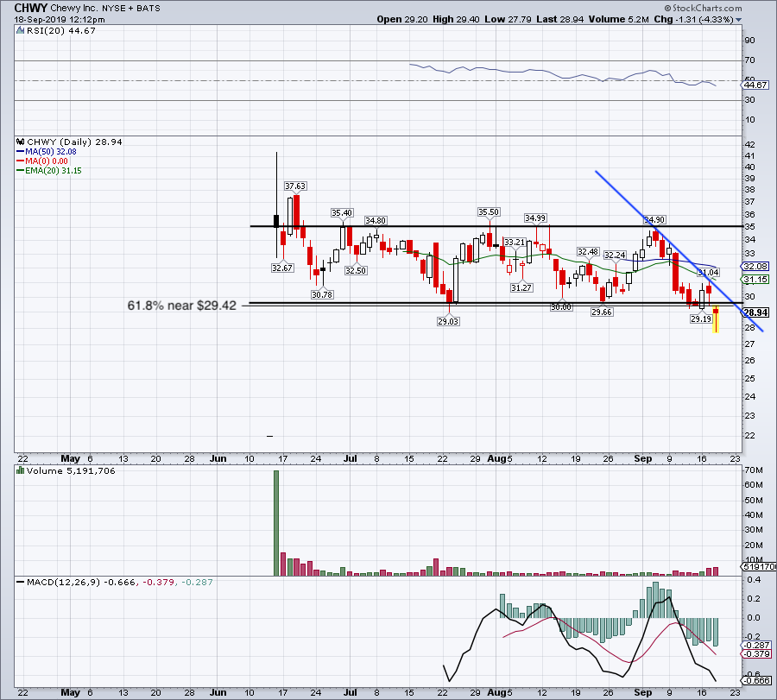Click the 32.08 moving average axis tag

click(755, 266)
